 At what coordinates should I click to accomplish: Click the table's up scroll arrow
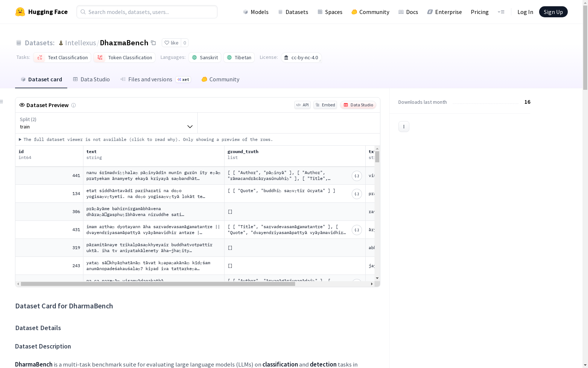point(377,149)
